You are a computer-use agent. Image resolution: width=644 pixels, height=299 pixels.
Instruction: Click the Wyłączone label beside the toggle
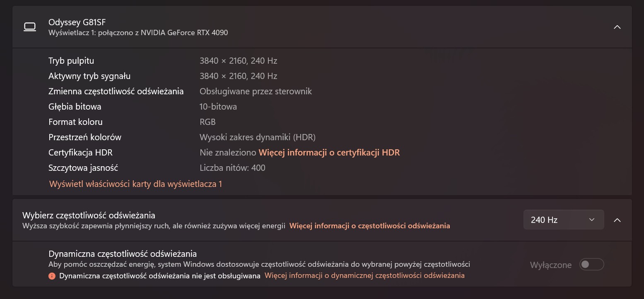tap(550, 265)
